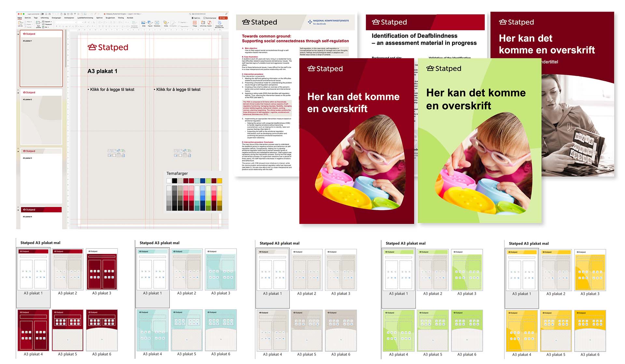Launch Copilot from the ribbon
Screen dimensions: 625x364
tap(209, 23)
